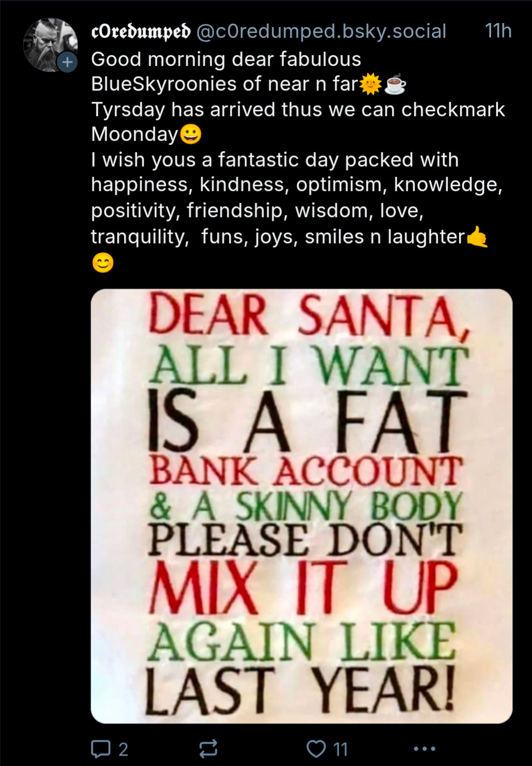Click the Good morning dear fabulous line
The height and width of the screenshot is (766, 532).
tap(226, 59)
